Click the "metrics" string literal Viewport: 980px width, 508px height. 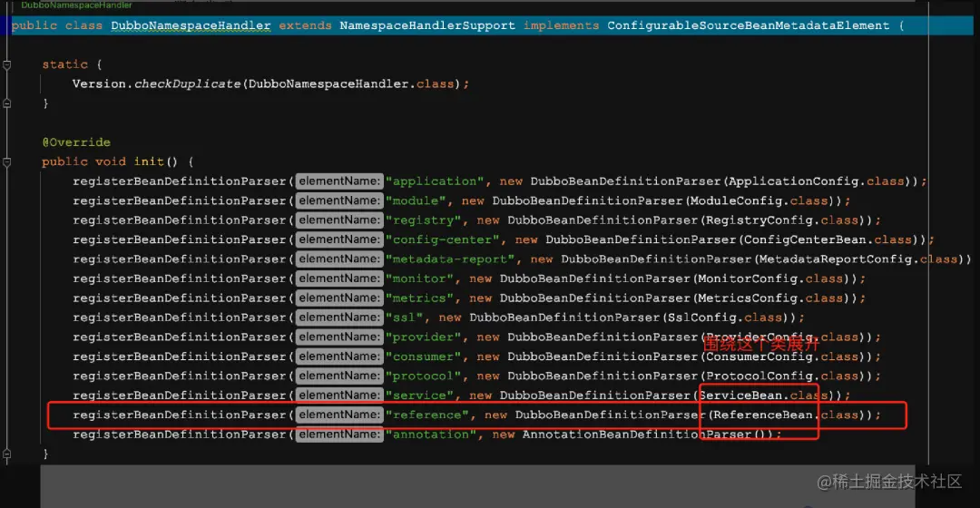(418, 298)
